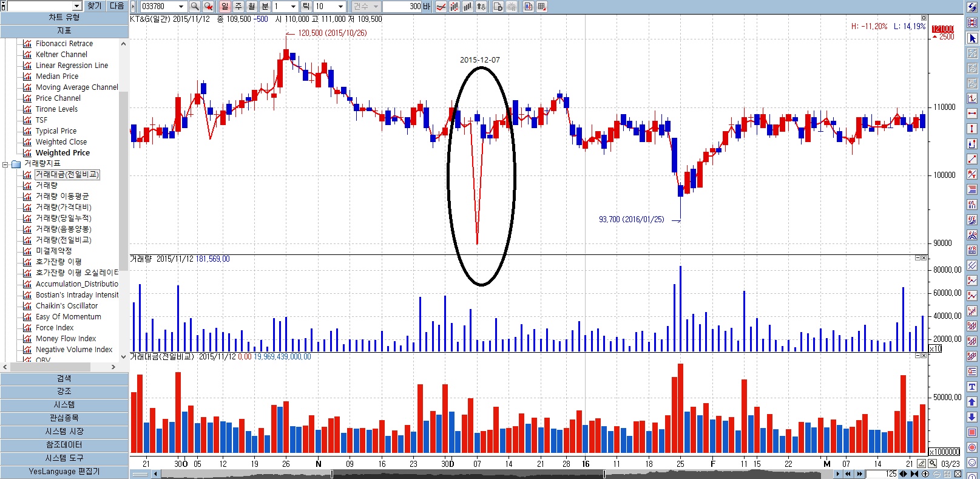Select the vertical line drawing tool

972,129
